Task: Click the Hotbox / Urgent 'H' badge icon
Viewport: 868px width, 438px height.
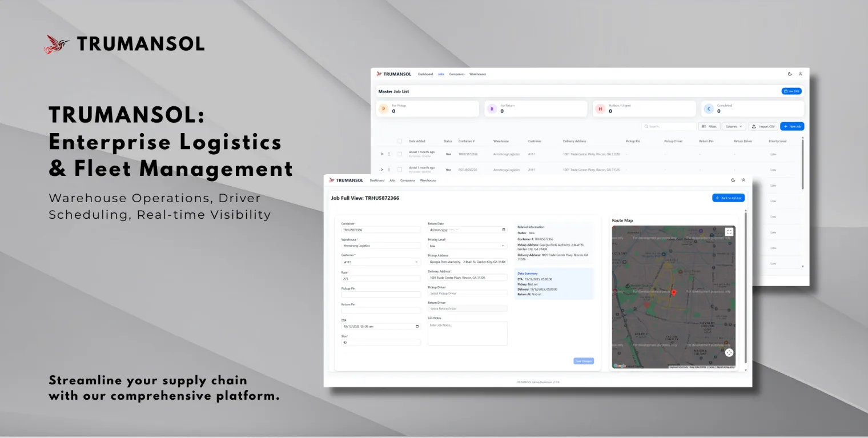Action: [x=600, y=109]
